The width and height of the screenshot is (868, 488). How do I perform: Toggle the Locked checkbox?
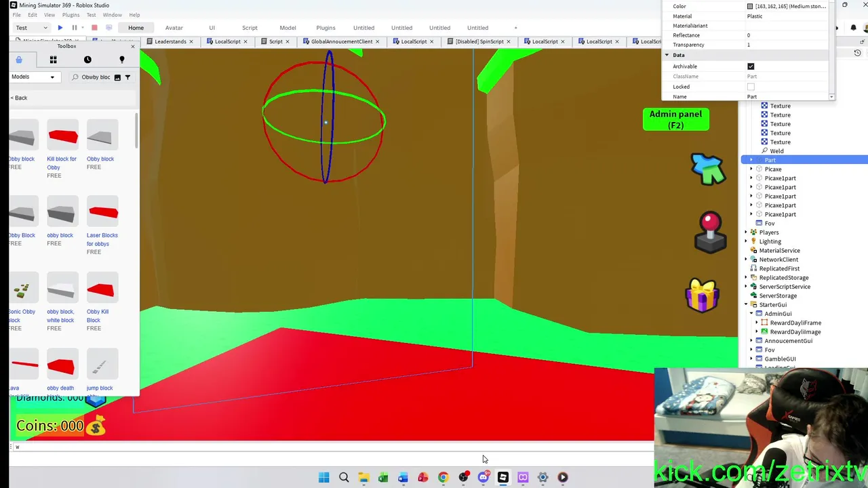(x=751, y=87)
